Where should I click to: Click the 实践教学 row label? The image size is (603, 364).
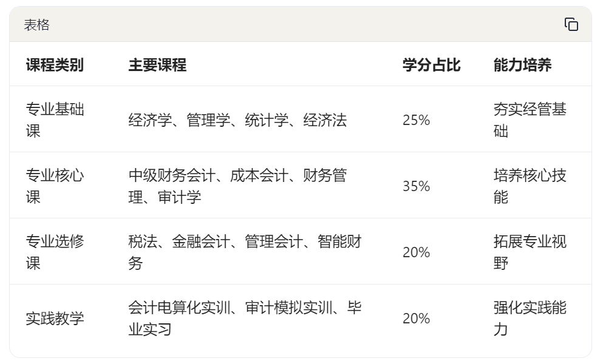(55, 318)
